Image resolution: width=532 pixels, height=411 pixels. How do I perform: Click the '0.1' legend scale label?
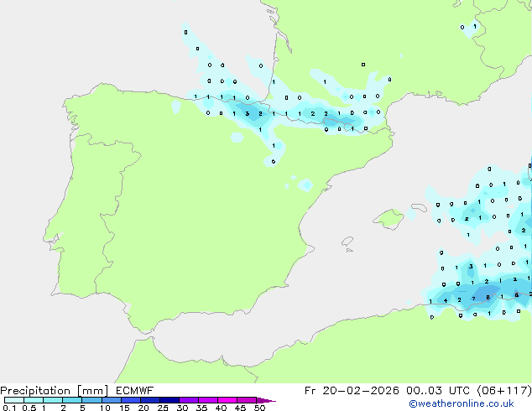coord(9,408)
